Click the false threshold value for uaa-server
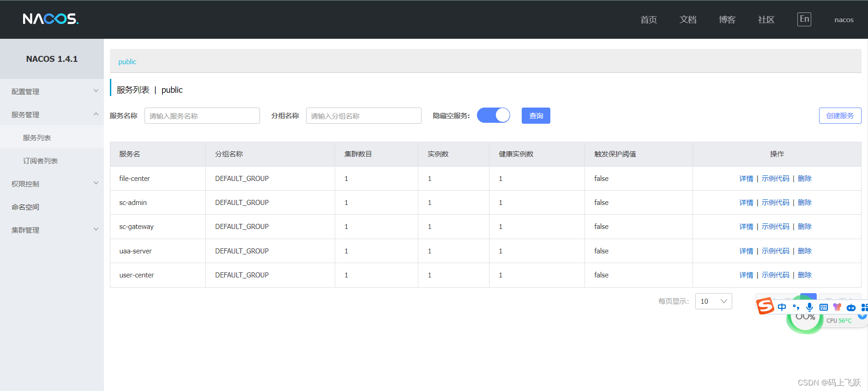The height and width of the screenshot is (391, 868). tap(601, 251)
